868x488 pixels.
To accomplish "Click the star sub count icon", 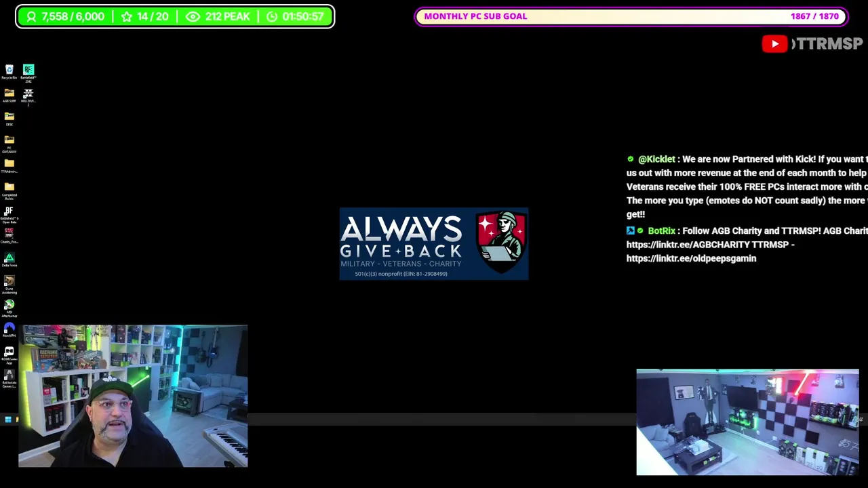I will coord(127,16).
